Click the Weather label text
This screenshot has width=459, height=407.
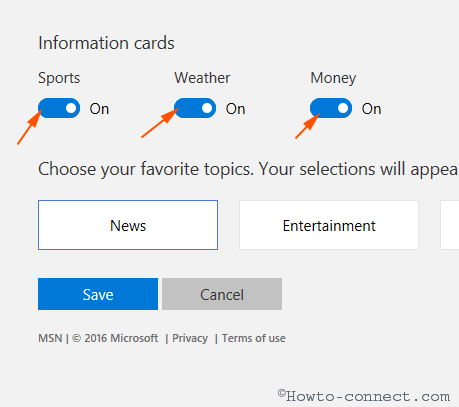click(202, 78)
